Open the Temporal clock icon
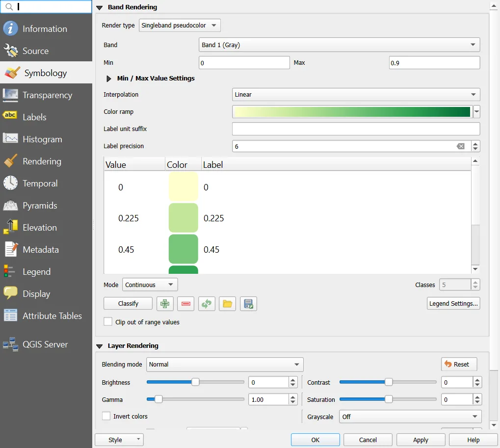 click(10, 183)
